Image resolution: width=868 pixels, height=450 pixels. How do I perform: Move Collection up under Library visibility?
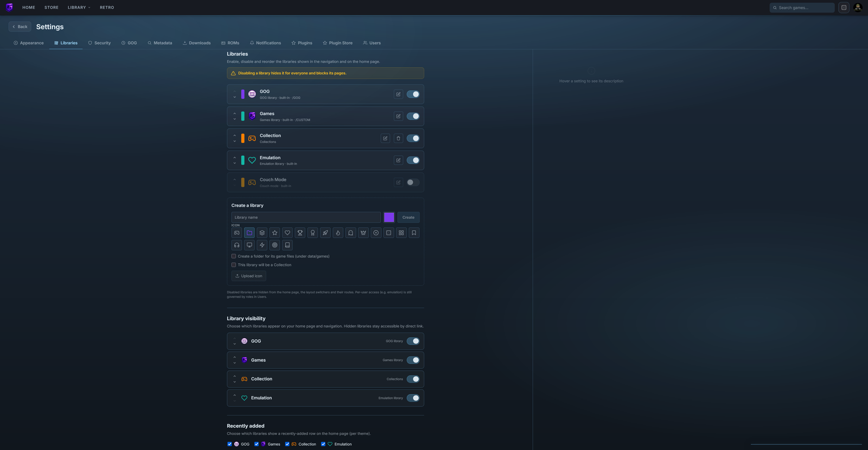click(x=235, y=376)
